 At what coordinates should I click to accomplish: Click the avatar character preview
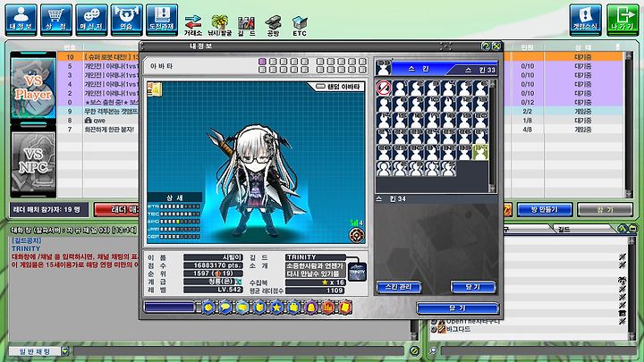[x=255, y=181]
